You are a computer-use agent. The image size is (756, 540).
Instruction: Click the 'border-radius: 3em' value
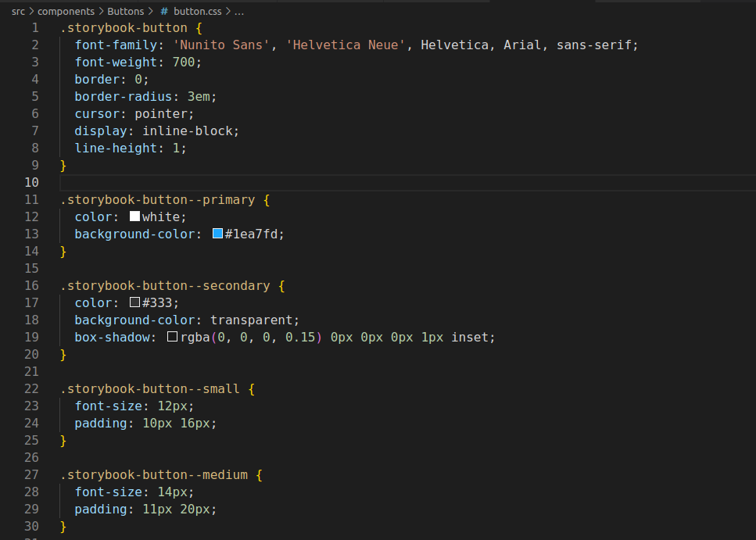click(x=199, y=96)
